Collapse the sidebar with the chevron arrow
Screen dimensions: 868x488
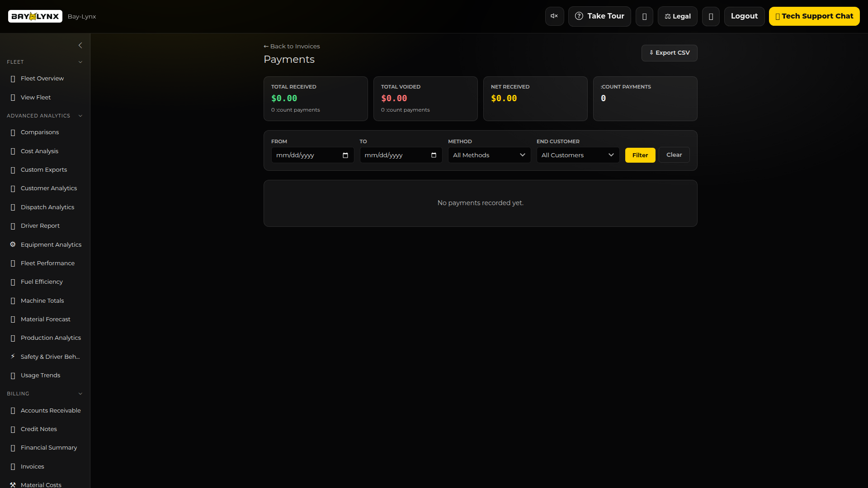tap(80, 45)
